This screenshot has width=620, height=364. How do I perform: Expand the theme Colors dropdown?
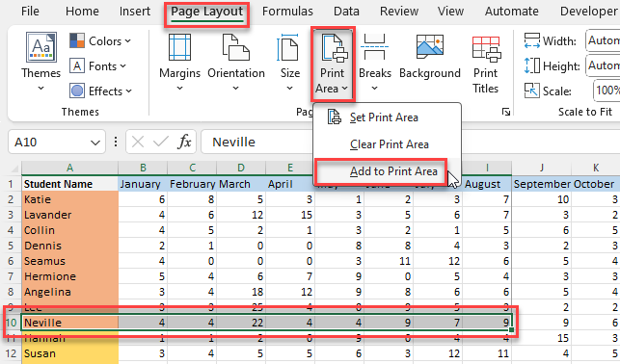(100, 40)
